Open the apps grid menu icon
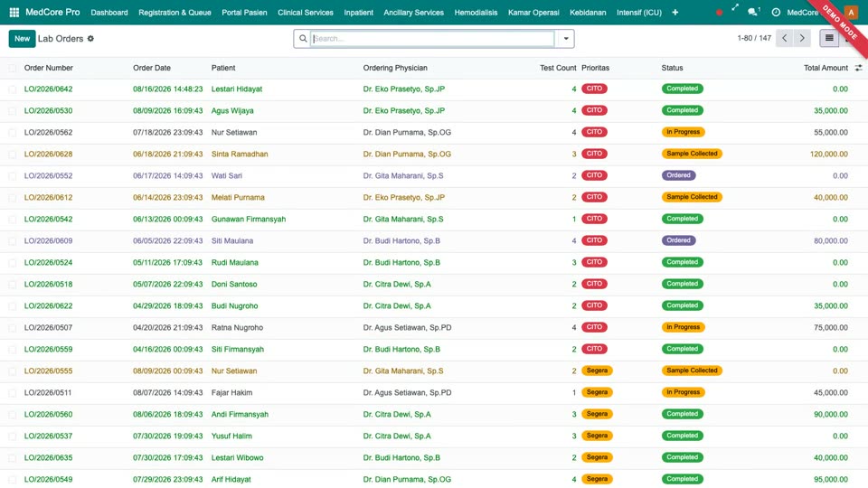This screenshot has width=868, height=488. 14,12
